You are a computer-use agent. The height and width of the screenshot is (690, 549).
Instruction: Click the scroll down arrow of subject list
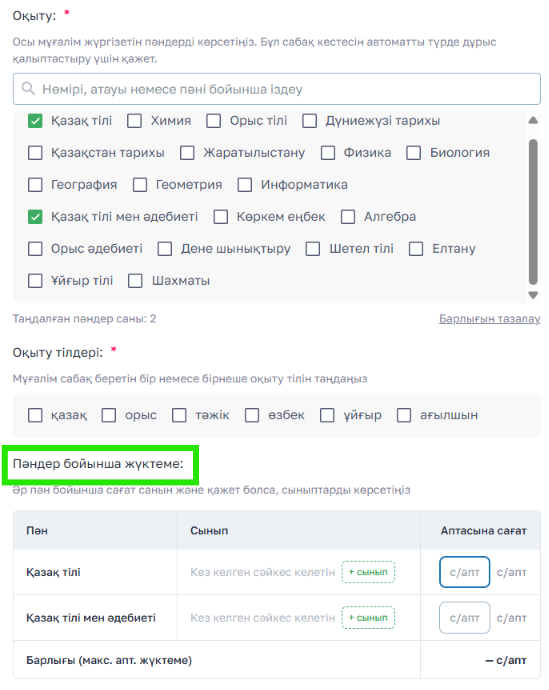click(x=533, y=295)
